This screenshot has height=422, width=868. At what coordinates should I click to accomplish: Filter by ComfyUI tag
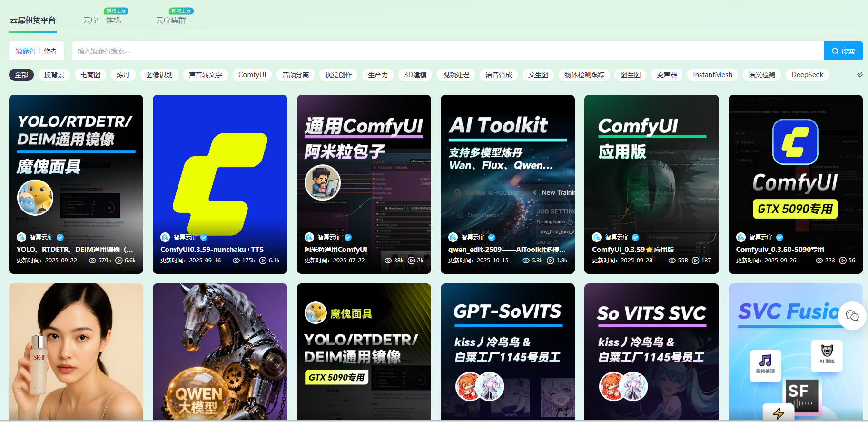pos(252,75)
